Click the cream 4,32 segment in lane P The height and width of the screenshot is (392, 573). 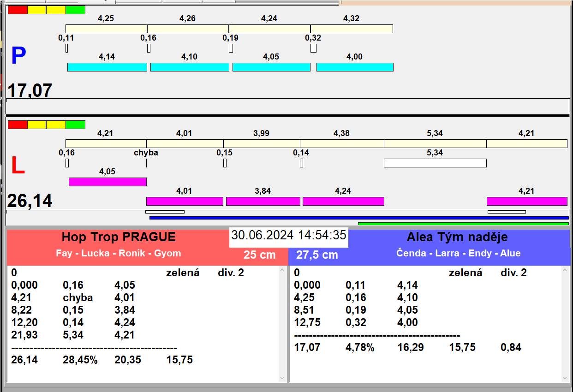[351, 29]
